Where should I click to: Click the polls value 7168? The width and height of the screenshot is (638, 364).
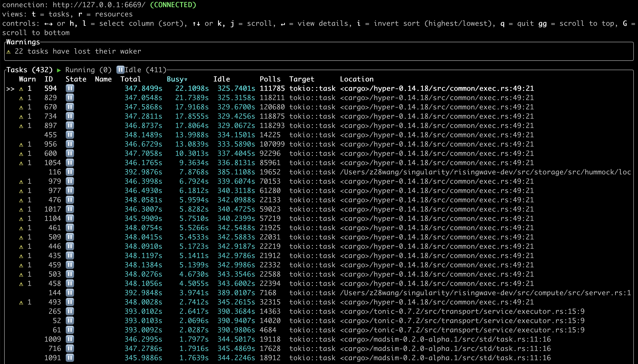point(268,293)
